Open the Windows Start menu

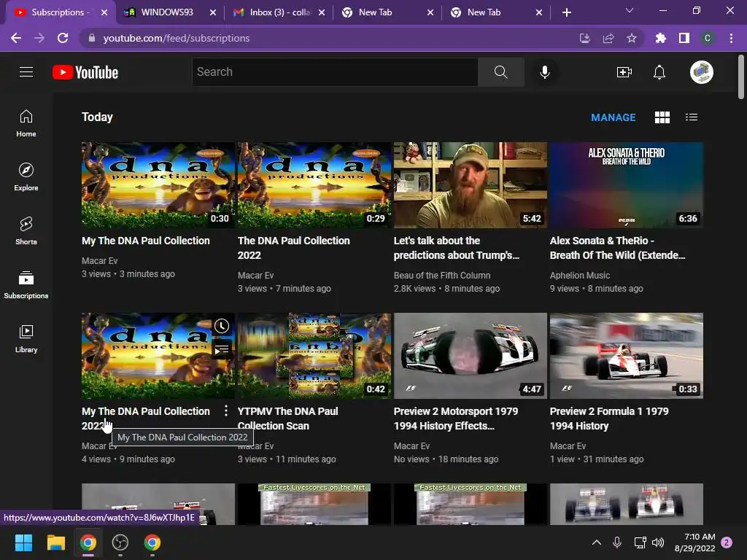(23, 542)
